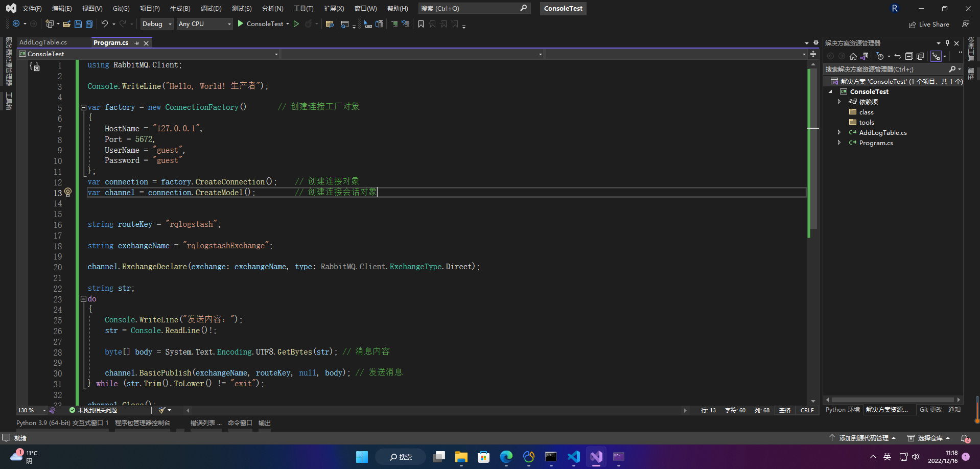Screen dimensions: 980x469
Task: Click the Navigate Backward arrow icon
Action: coord(16,24)
